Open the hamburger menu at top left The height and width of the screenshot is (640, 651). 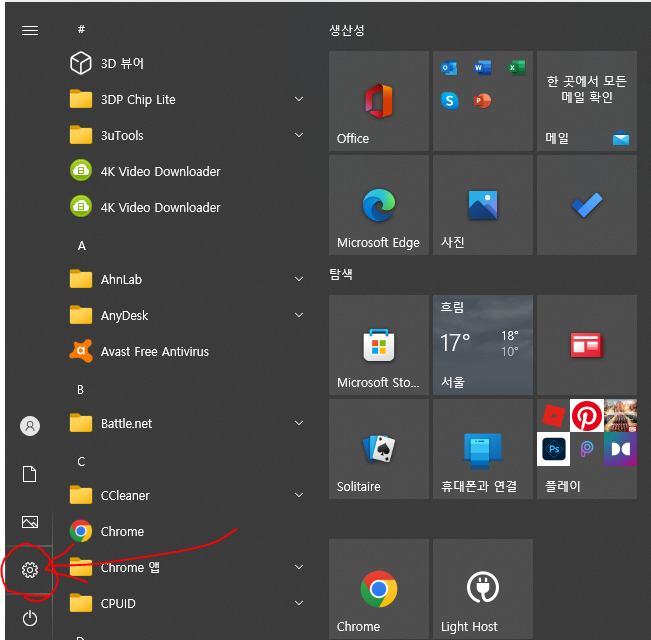click(30, 30)
